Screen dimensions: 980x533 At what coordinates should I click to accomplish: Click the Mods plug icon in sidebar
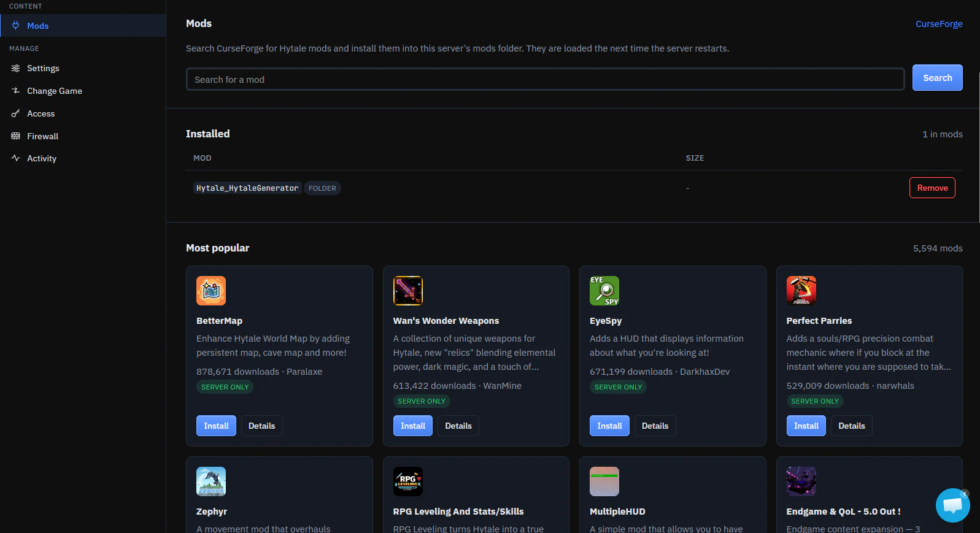(16, 26)
